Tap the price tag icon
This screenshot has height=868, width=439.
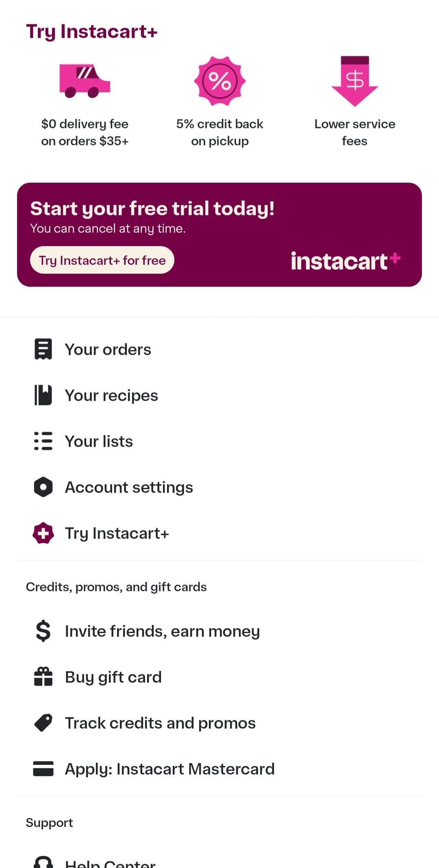43,723
